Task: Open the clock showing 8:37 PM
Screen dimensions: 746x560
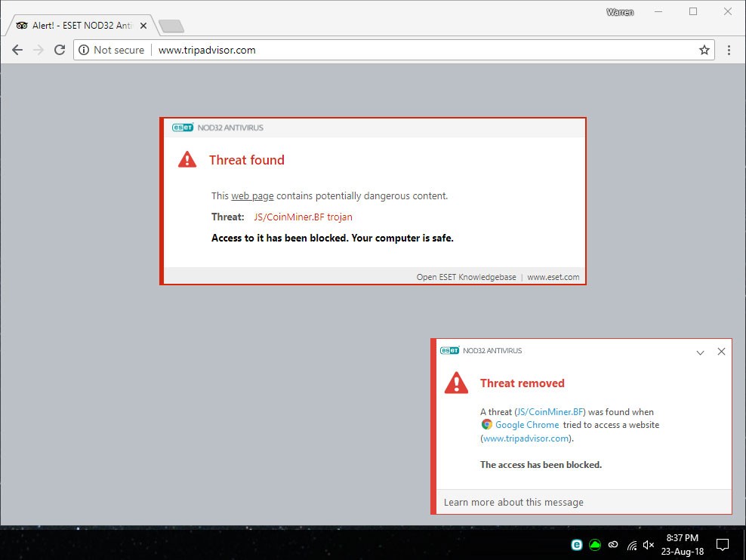Action: pyautogui.click(x=683, y=545)
